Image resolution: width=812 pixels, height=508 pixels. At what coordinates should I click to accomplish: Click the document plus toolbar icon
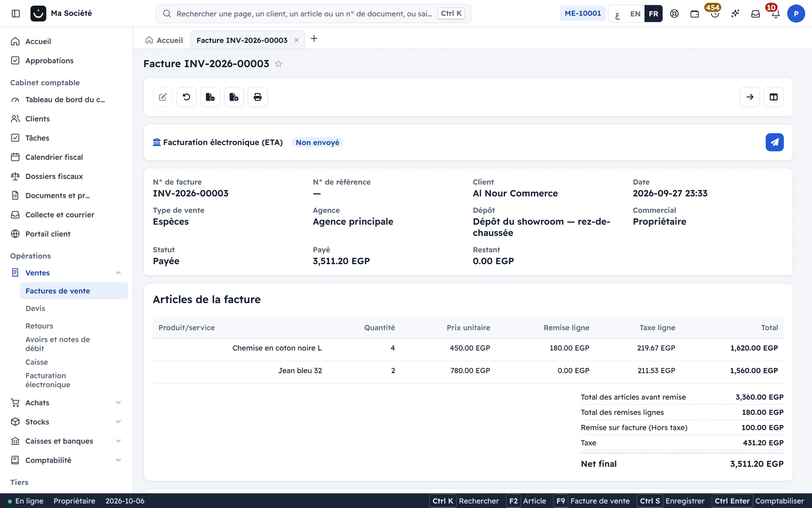[234, 97]
